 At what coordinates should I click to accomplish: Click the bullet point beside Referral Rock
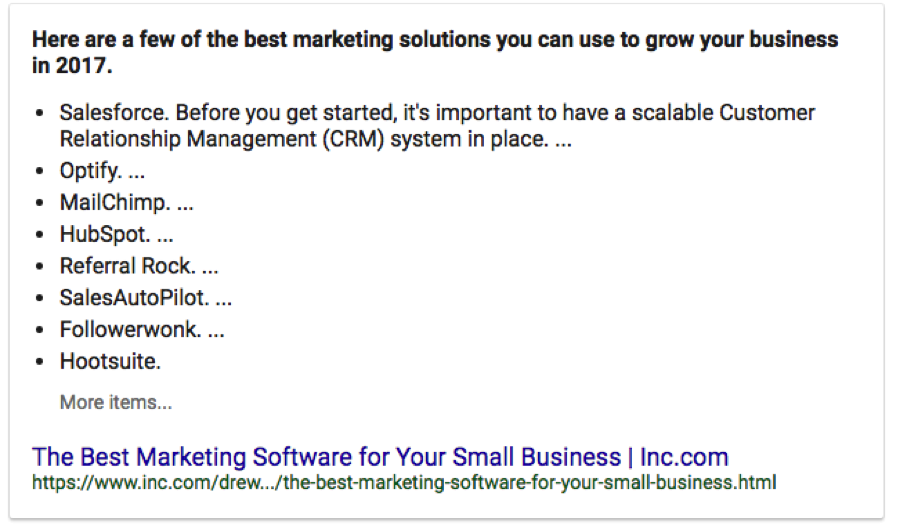pyautogui.click(x=39, y=267)
